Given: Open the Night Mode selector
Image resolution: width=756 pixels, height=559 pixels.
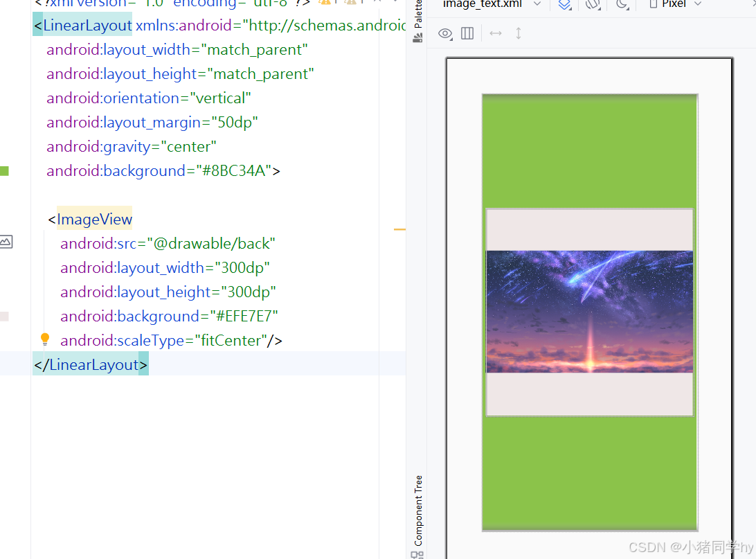Looking at the screenshot, I should [x=622, y=4].
